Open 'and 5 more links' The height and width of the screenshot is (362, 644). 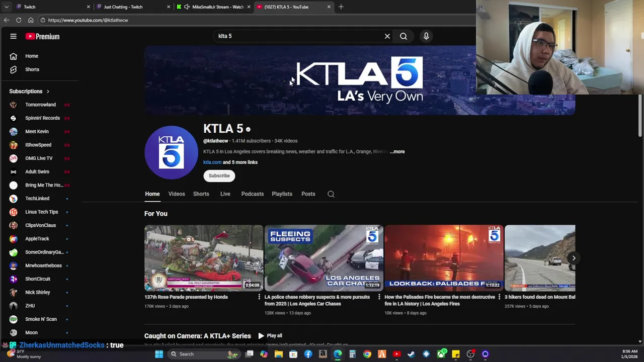(x=240, y=162)
